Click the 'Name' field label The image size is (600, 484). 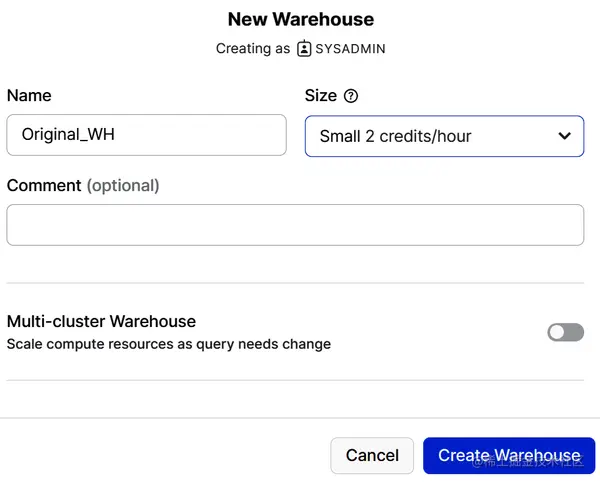pos(29,96)
